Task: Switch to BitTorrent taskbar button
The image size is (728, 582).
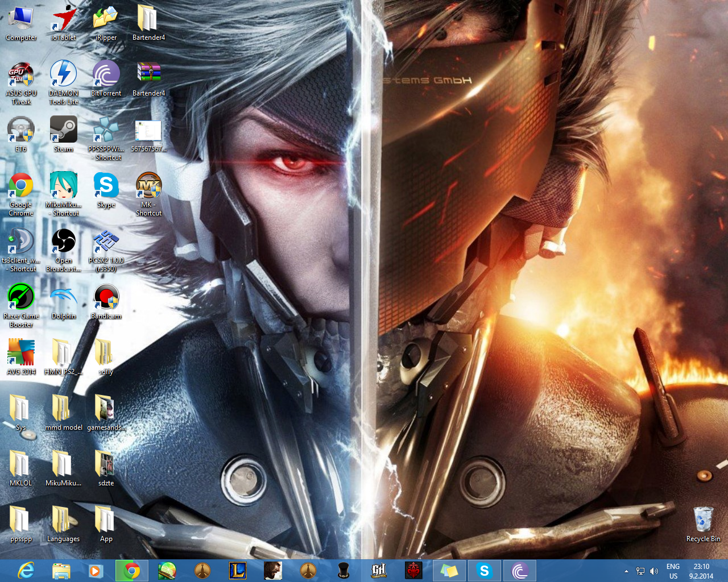Action: pyautogui.click(x=519, y=571)
